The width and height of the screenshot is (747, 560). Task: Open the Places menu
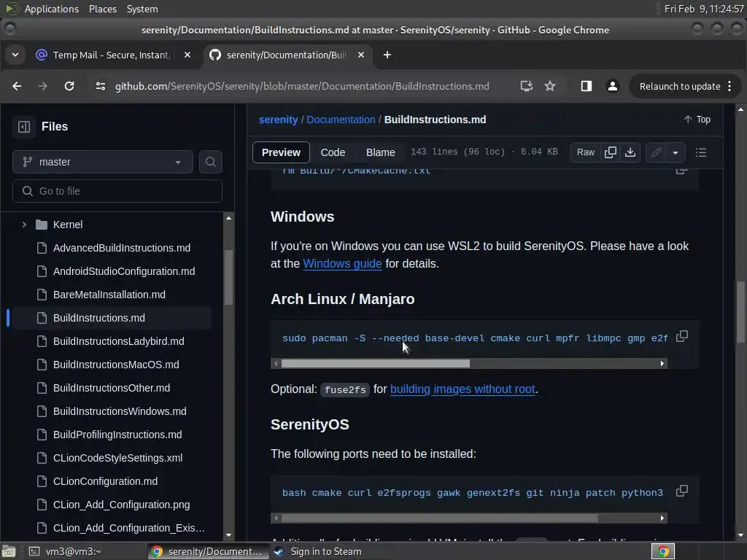pyautogui.click(x=102, y=9)
